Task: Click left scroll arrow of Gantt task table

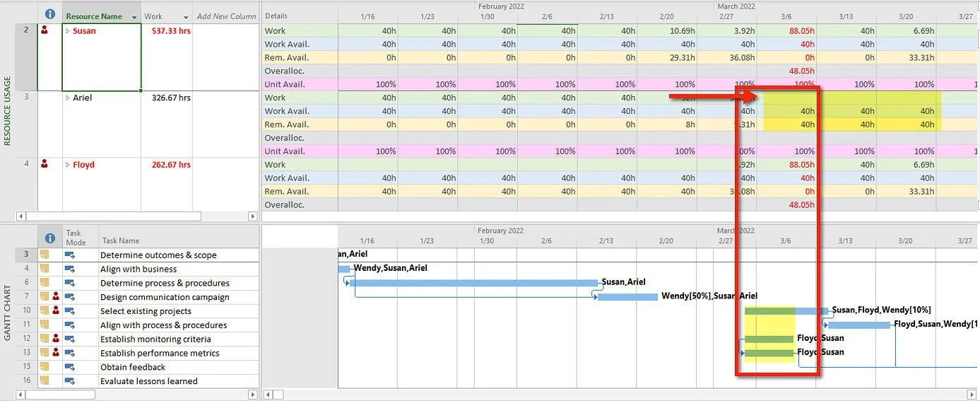Action: 20,395
